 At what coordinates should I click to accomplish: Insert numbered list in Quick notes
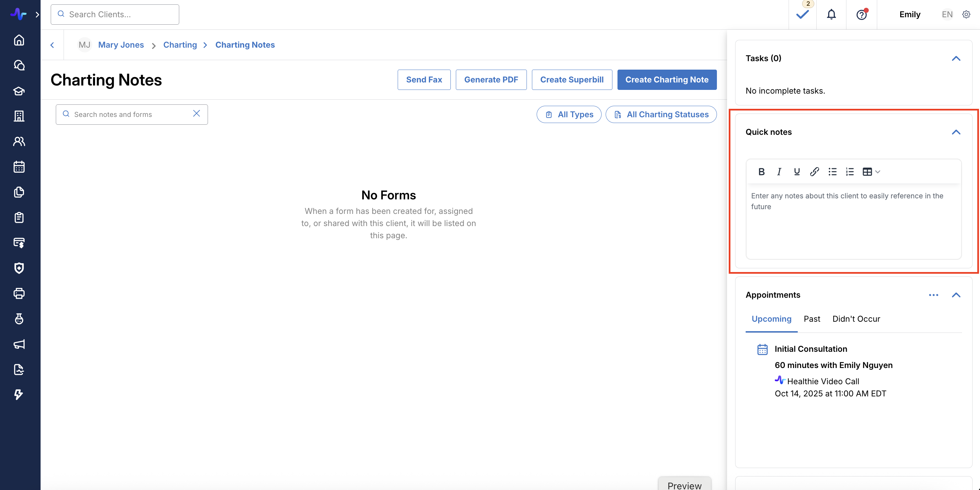click(850, 172)
